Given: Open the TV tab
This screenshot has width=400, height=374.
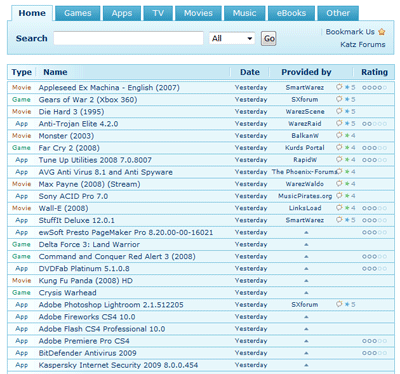Looking at the screenshot, I should (158, 13).
